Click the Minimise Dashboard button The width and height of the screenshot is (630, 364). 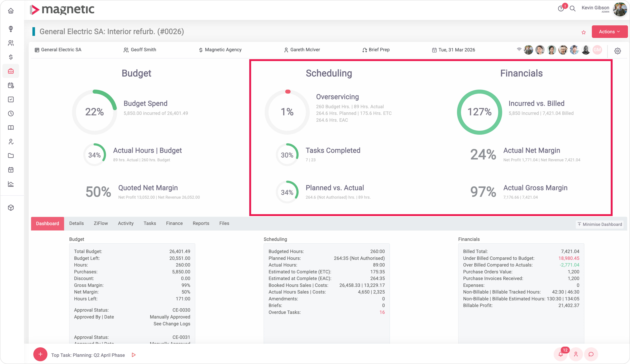pos(599,224)
